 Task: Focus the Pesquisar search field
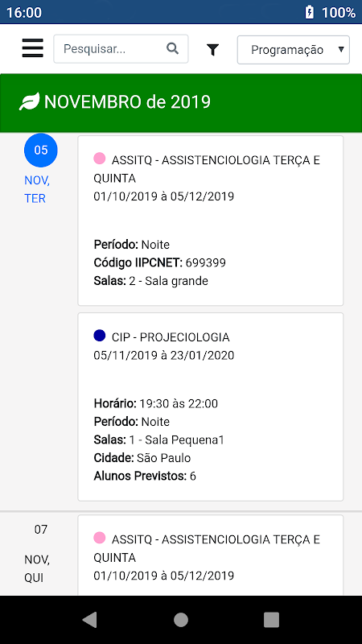[121, 49]
